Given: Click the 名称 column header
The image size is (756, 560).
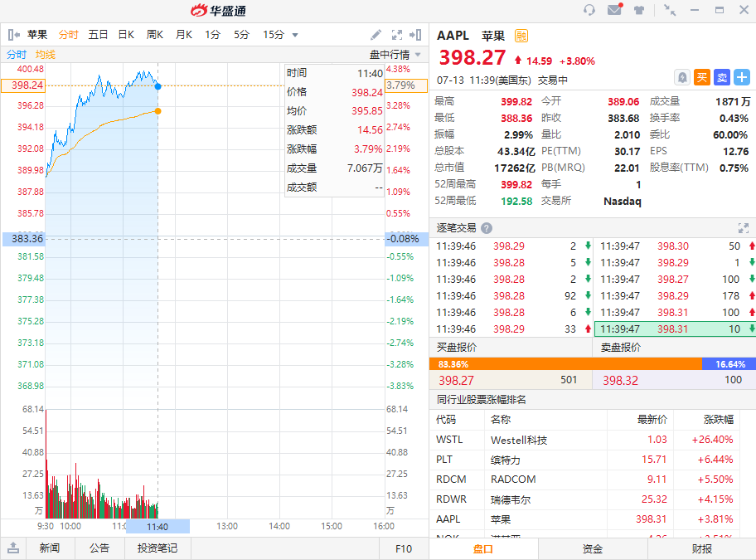Looking at the screenshot, I should coord(501,420).
